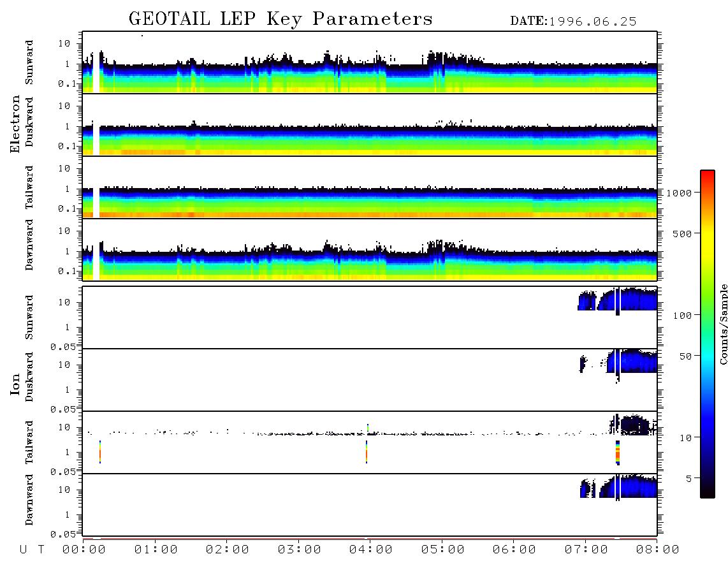This screenshot has width=728, height=561.
Task: Select the Ion 'Duskward' panel label
Action: pos(29,377)
